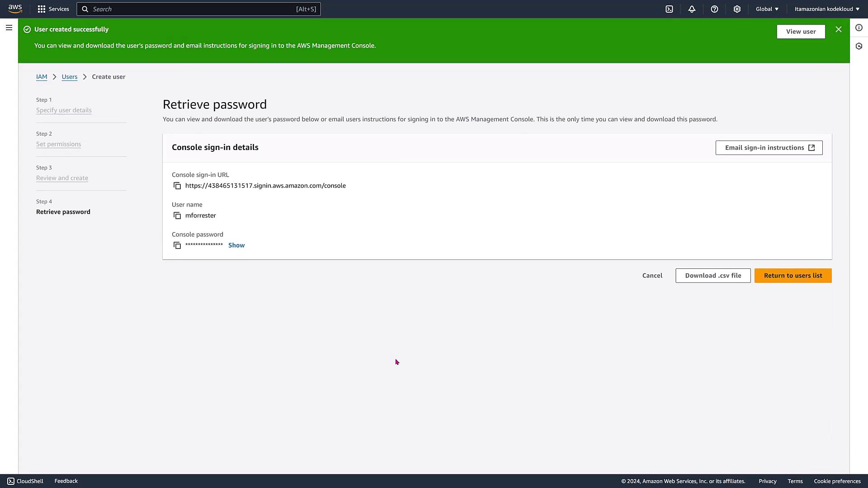Image resolution: width=868 pixels, height=488 pixels.
Task: Focus the AWS search field
Action: (x=194, y=9)
